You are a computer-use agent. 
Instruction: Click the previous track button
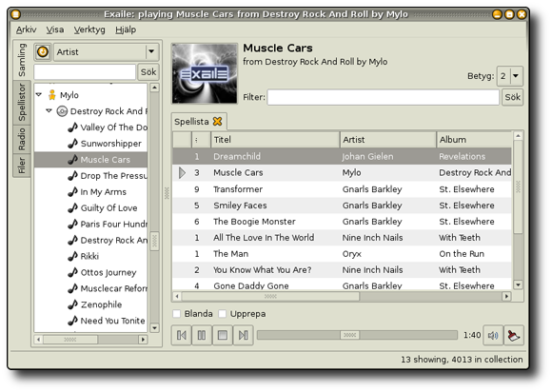pyautogui.click(x=182, y=335)
